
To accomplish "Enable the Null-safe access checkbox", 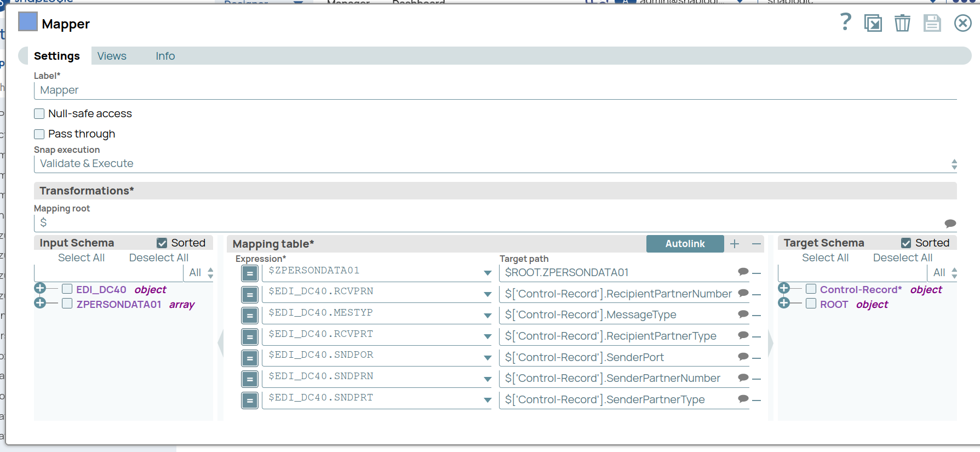I will coord(39,114).
